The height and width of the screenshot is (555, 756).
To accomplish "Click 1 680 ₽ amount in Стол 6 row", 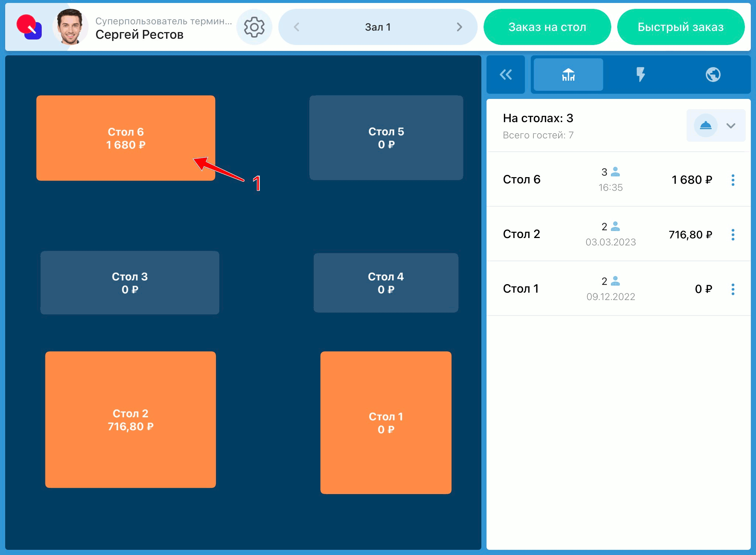I will 692,180.
